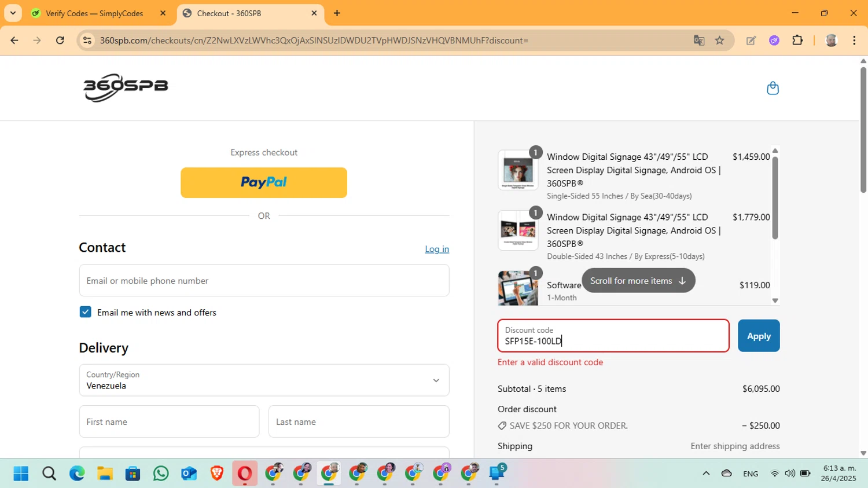Open Outlook from taskbar
Image resolution: width=868 pixels, height=488 pixels.
pyautogui.click(x=189, y=474)
